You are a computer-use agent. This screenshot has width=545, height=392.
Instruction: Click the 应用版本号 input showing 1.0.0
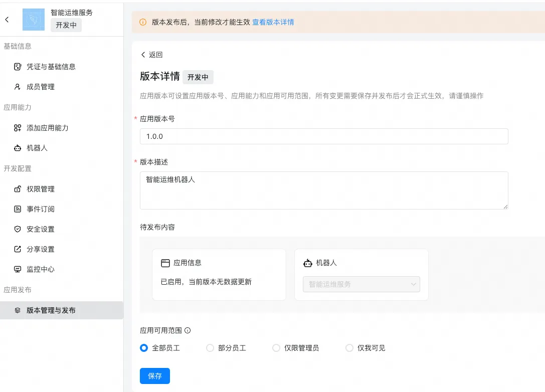(x=324, y=136)
